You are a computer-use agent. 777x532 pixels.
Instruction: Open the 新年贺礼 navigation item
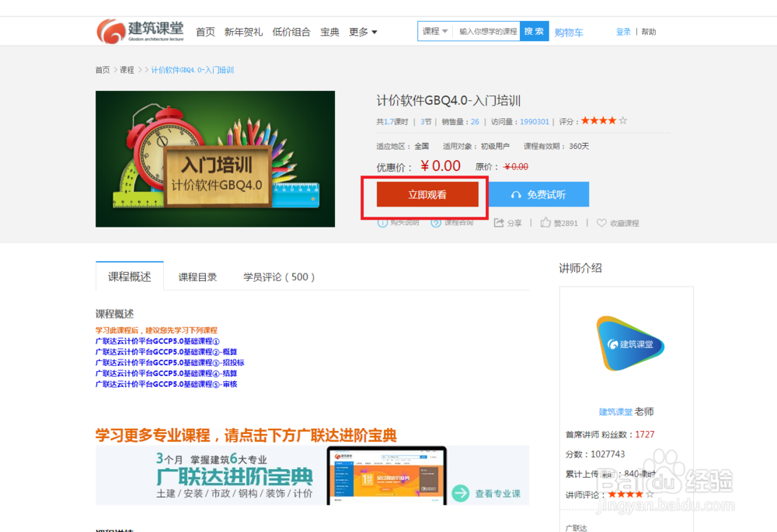(x=243, y=32)
